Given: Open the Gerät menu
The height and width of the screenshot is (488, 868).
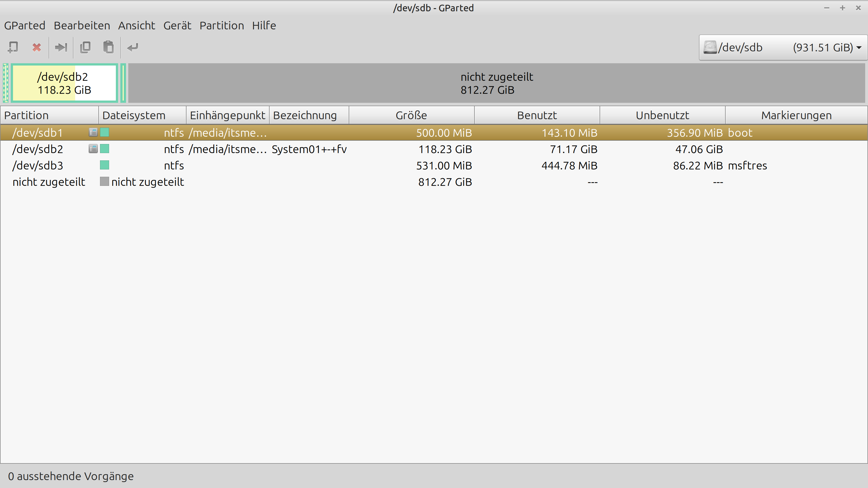Looking at the screenshot, I should 177,26.
